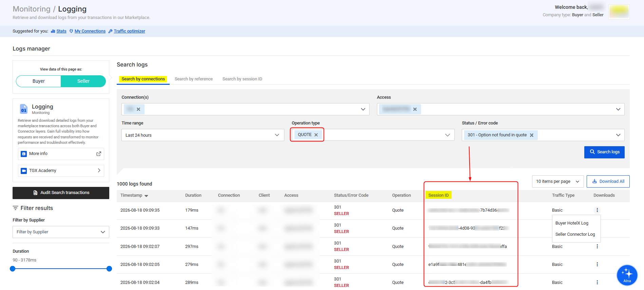Open actions menu for 09:09:35 log row
The image size is (644, 290).
coord(597,210)
